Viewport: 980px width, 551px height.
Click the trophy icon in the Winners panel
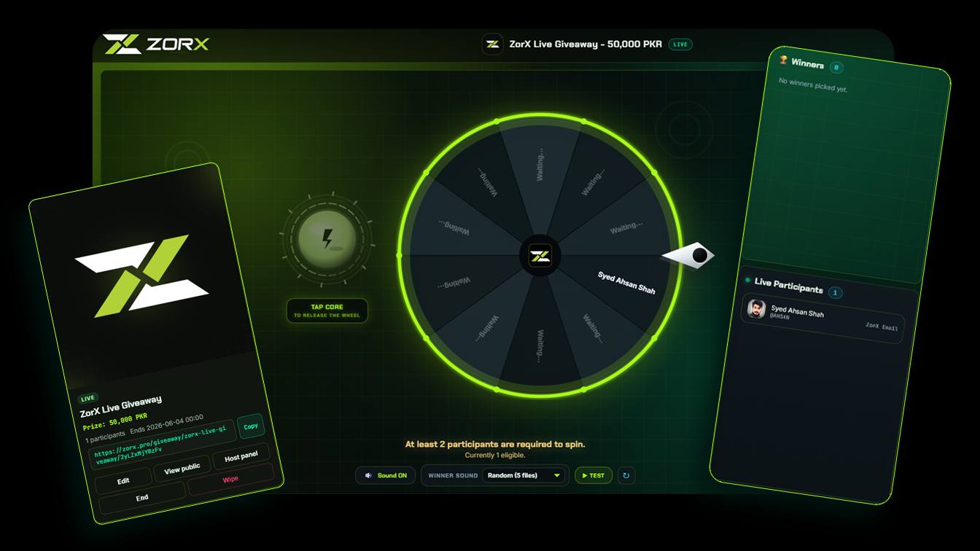[784, 60]
